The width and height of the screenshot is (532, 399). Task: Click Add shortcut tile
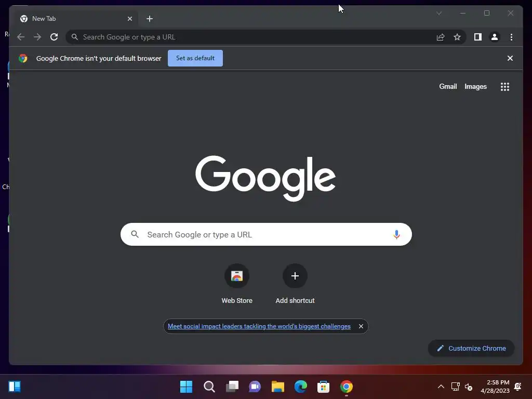295,284
